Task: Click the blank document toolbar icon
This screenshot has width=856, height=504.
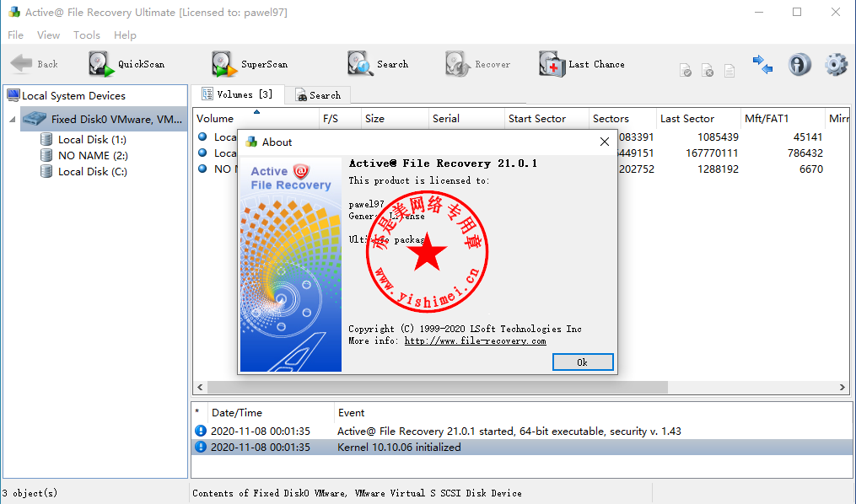Action: 729,70
